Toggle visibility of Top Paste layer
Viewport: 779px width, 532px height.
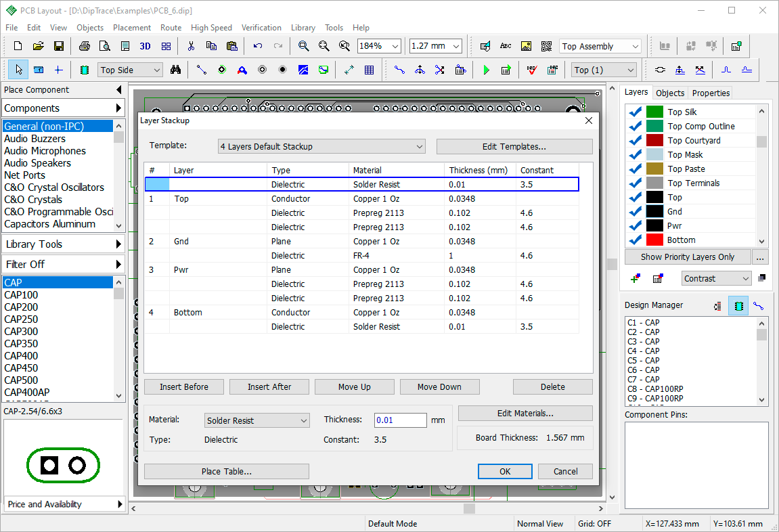point(635,169)
